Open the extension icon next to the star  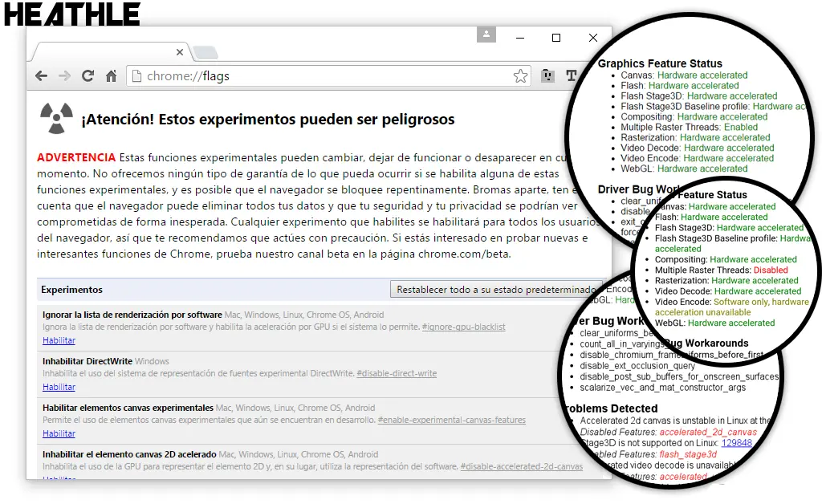[547, 76]
